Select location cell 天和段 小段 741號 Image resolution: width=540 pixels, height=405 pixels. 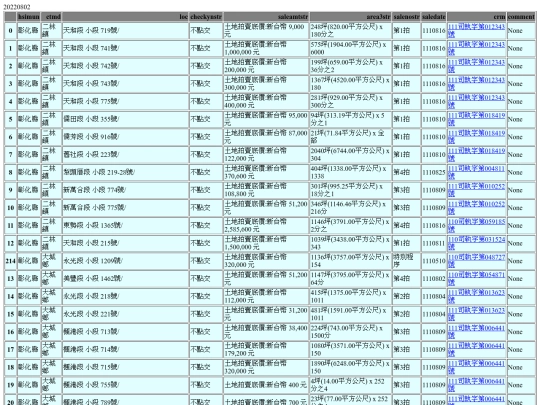coord(125,49)
